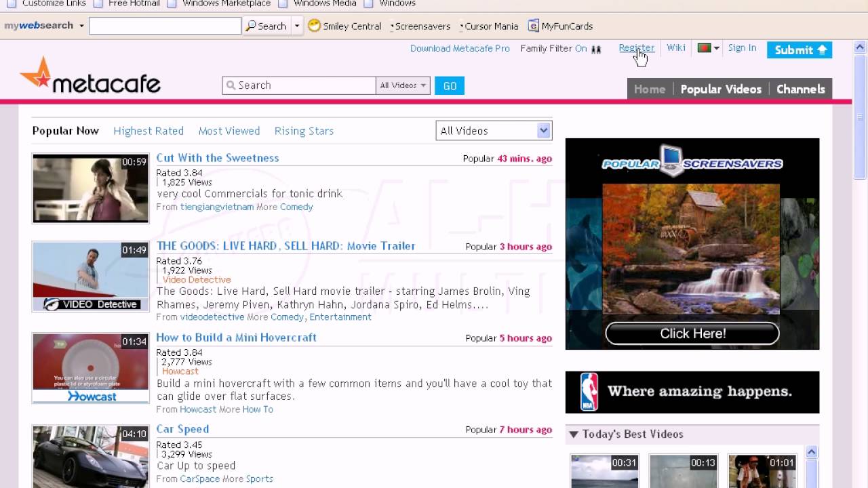Click the Cut With the Sweetness title
Viewport: 868px width, 488px height.
(x=218, y=158)
